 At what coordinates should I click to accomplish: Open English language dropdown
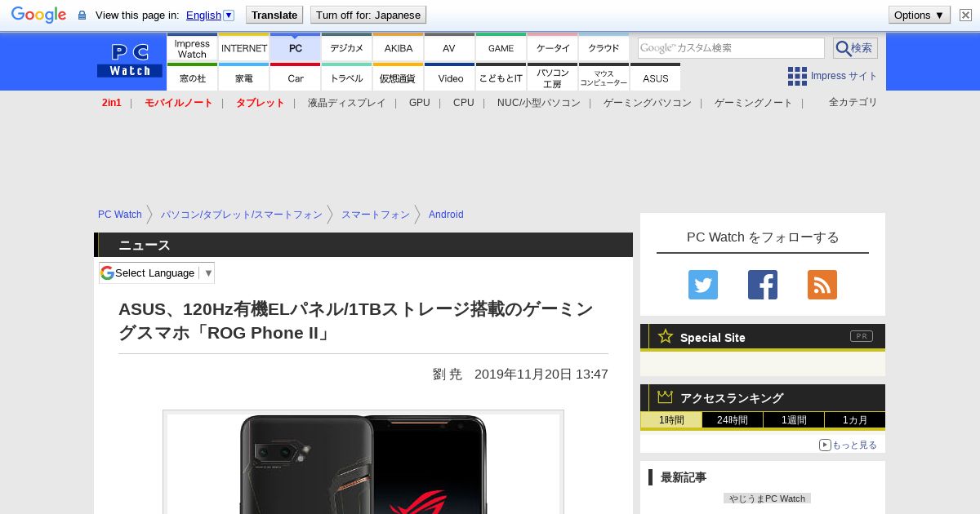(x=210, y=15)
